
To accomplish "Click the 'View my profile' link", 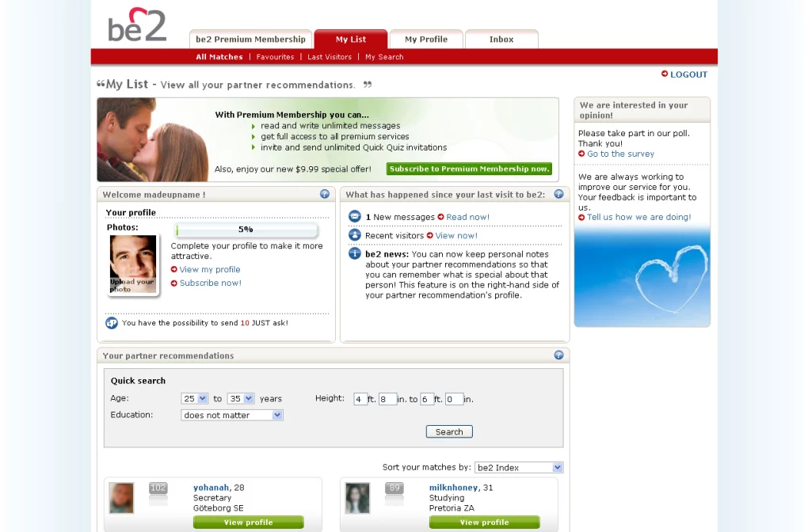I will [210, 269].
